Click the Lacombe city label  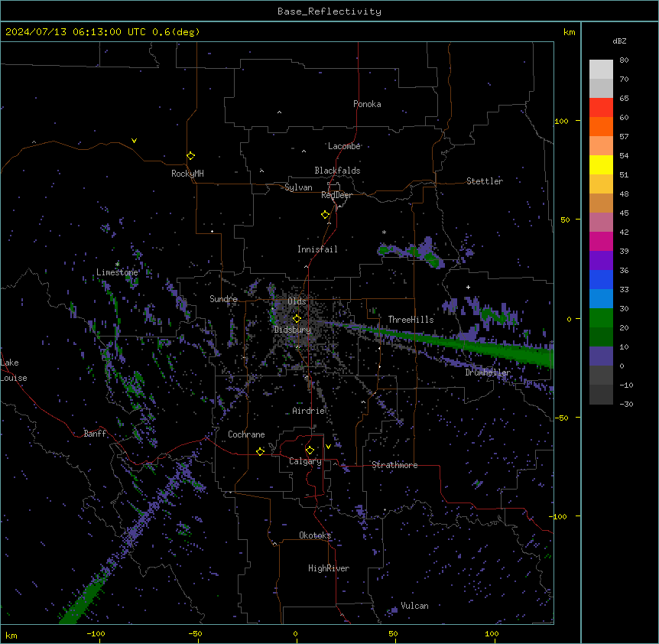pyautogui.click(x=344, y=146)
